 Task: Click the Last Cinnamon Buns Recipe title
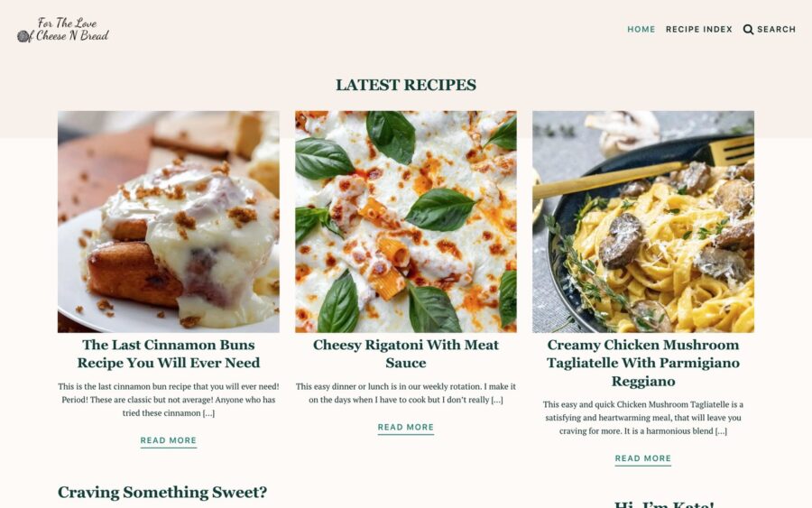[169, 354]
